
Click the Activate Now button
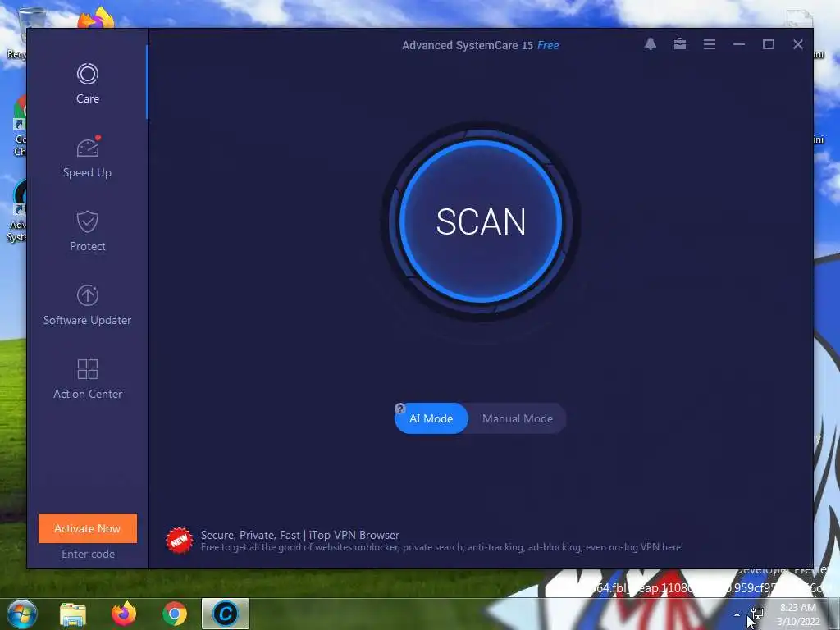pyautogui.click(x=87, y=528)
